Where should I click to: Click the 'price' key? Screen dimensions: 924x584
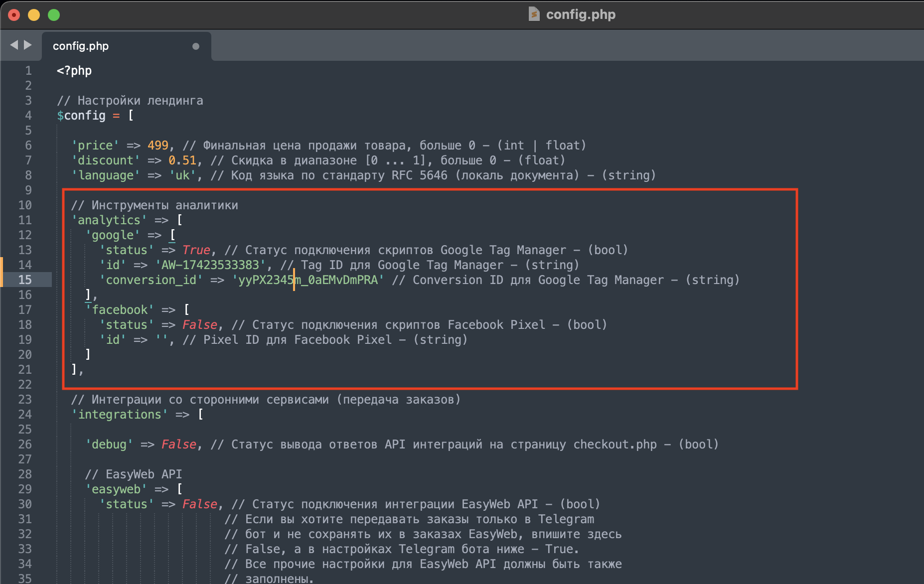tap(95, 146)
